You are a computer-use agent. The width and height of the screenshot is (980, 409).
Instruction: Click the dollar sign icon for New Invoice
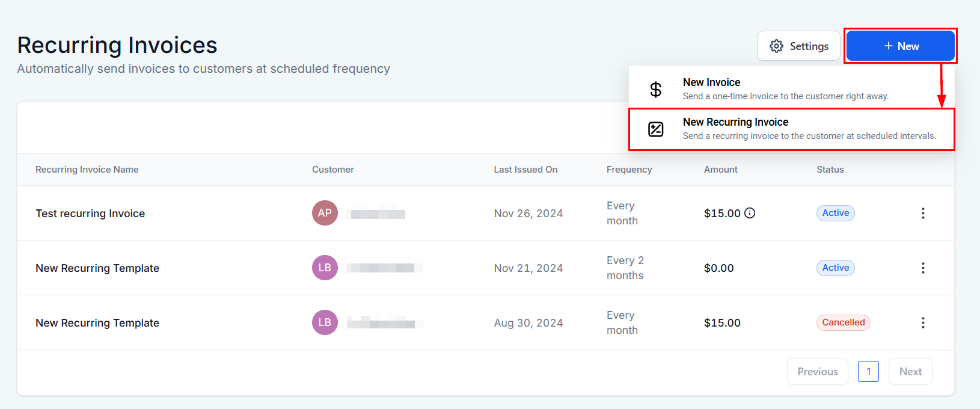pyautogui.click(x=656, y=90)
